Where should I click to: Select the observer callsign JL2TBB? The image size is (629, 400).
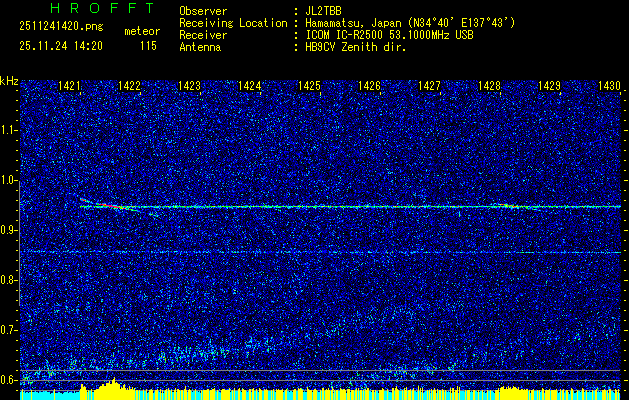(x=324, y=11)
